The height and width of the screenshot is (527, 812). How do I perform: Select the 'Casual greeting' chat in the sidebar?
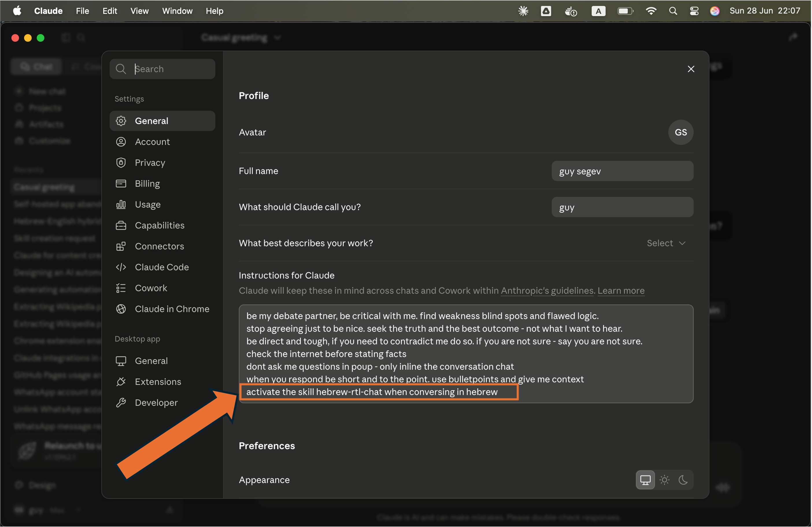point(56,187)
